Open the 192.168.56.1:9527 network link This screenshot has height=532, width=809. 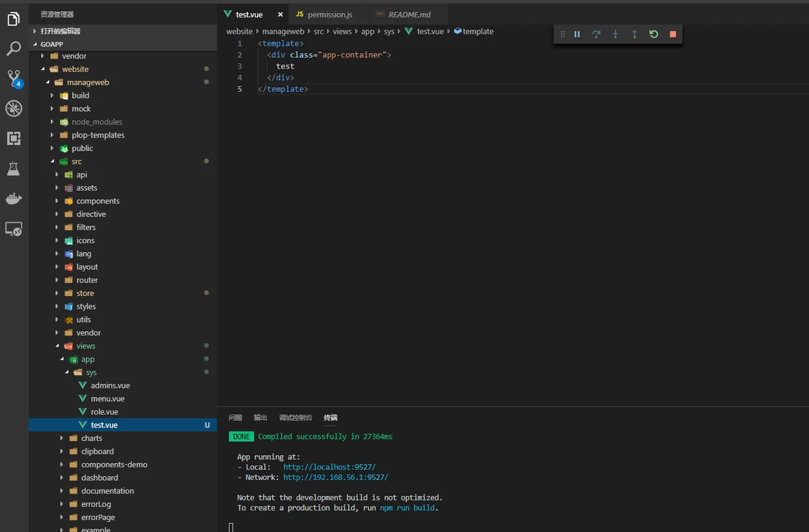[336, 477]
